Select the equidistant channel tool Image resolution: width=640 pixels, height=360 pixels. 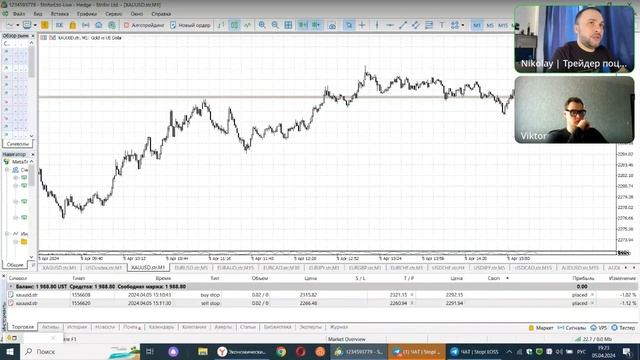tap(416, 25)
